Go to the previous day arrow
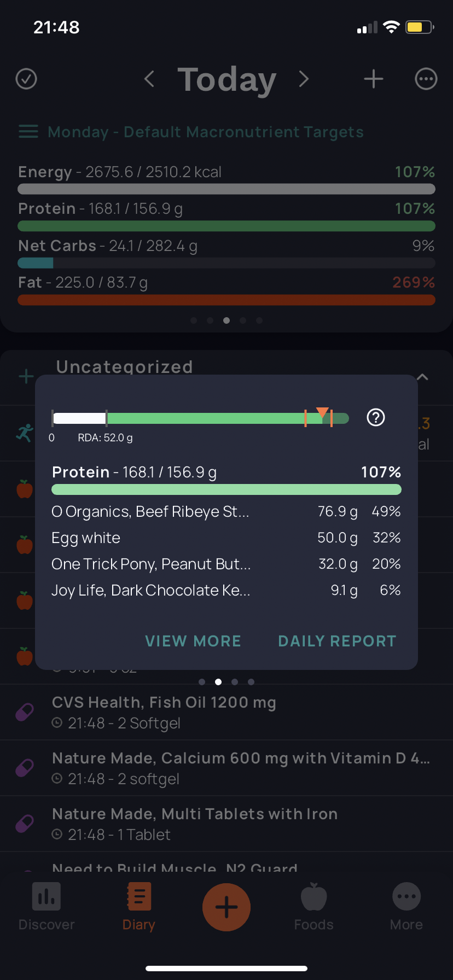 (x=149, y=79)
